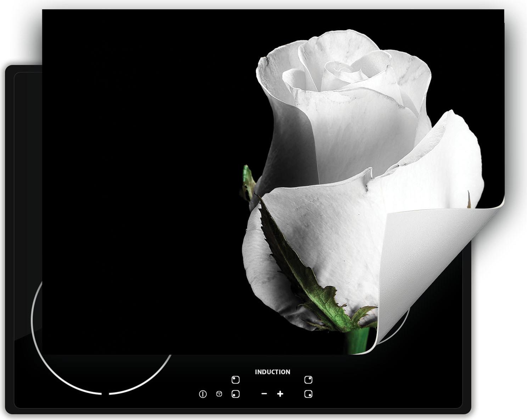The height and width of the screenshot is (420, 527).
Task: Tap the child lock key icon
Action: 219,394
